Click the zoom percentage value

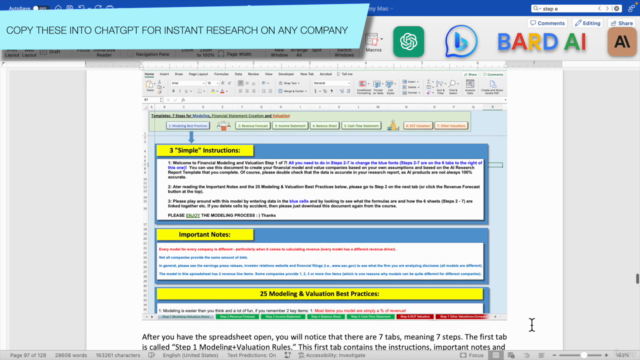coord(622,355)
